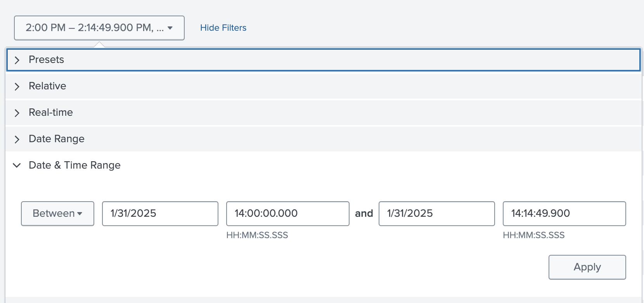
Task: Click the small caret inside the Between button
Action: (80, 214)
